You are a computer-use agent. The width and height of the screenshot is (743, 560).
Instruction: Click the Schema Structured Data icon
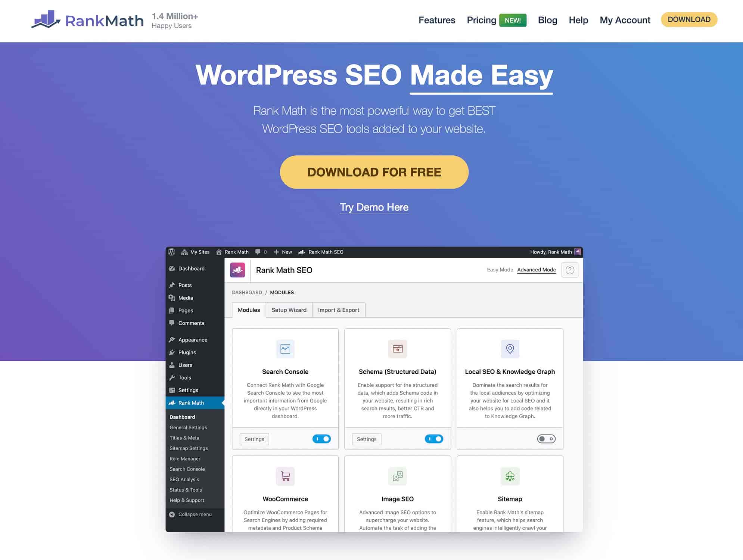click(397, 348)
